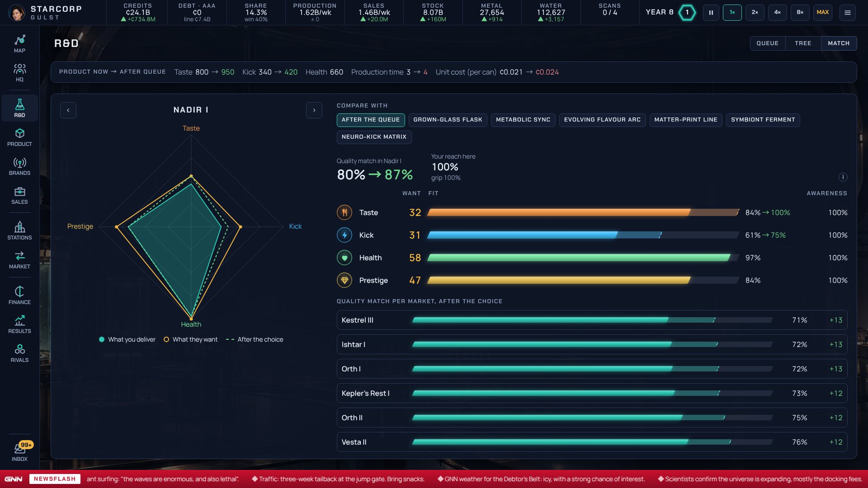
Task: Click the info icon above Awareness
Action: click(843, 177)
